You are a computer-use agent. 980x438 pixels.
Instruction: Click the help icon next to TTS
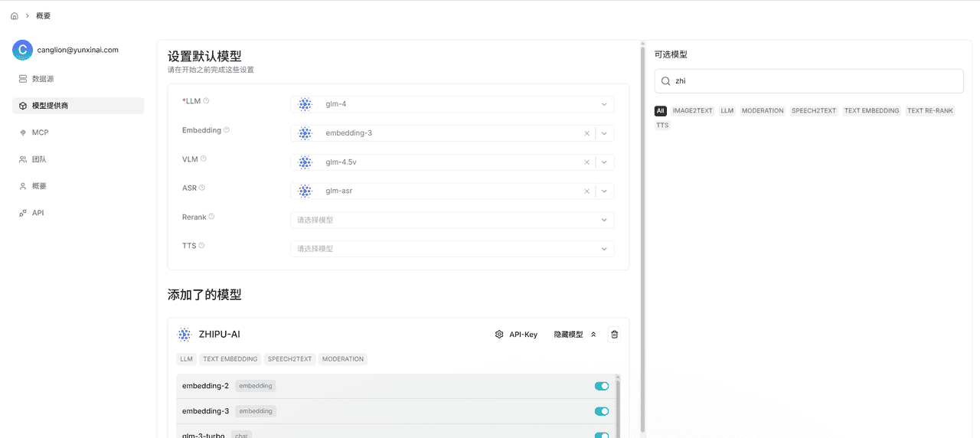[202, 246]
